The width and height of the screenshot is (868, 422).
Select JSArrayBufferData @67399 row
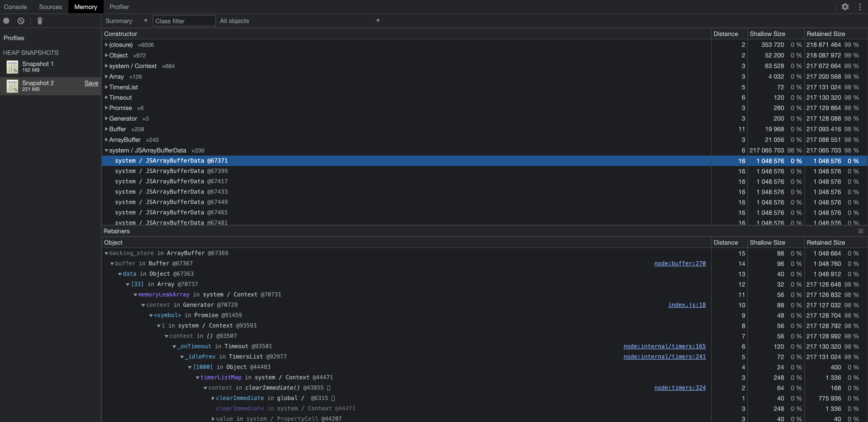pyautogui.click(x=484, y=171)
